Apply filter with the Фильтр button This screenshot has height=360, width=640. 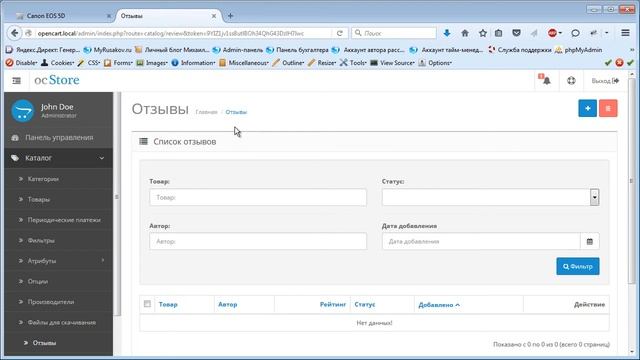pos(578,267)
